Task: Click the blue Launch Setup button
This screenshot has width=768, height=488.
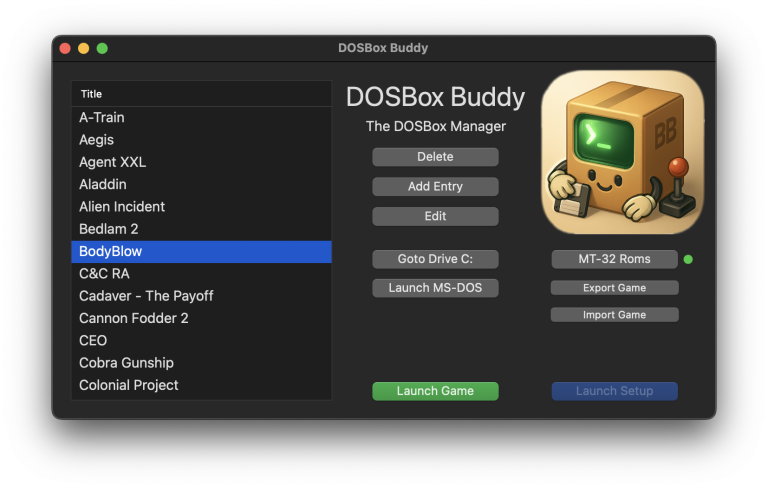Action: tap(614, 391)
